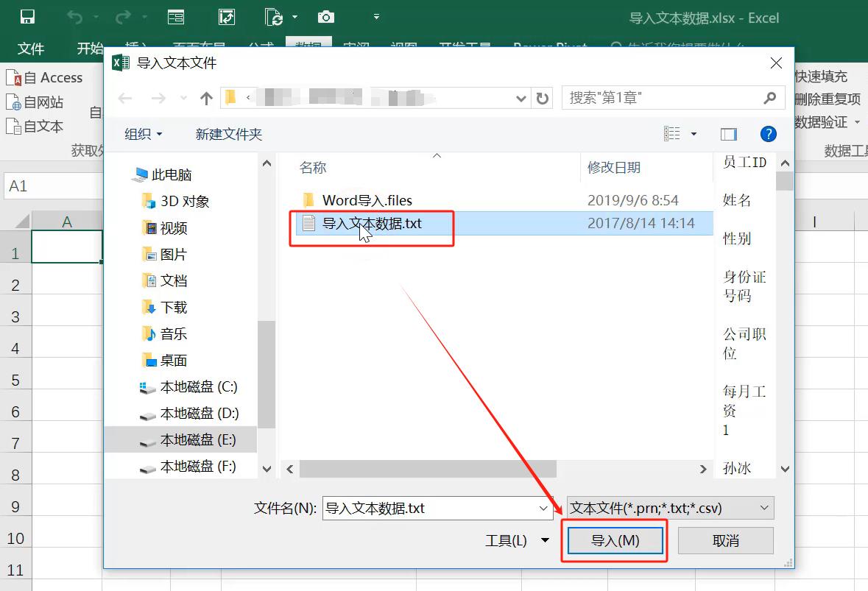Open the 工具(L) dropdown
This screenshot has height=591, width=868.
click(x=517, y=541)
